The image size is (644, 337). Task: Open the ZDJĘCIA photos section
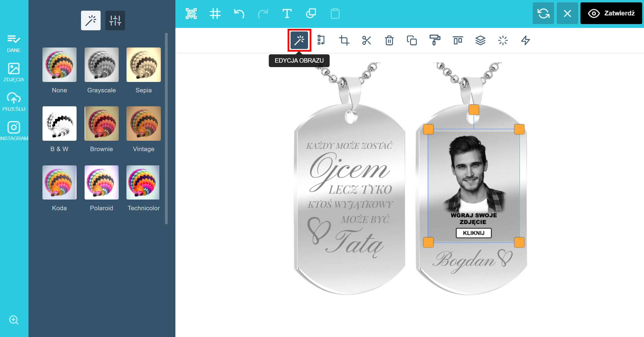[x=14, y=72]
